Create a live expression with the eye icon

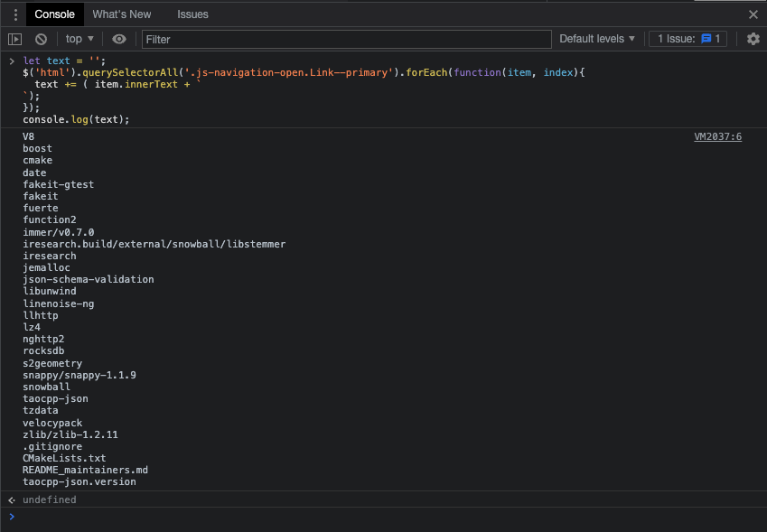click(119, 39)
